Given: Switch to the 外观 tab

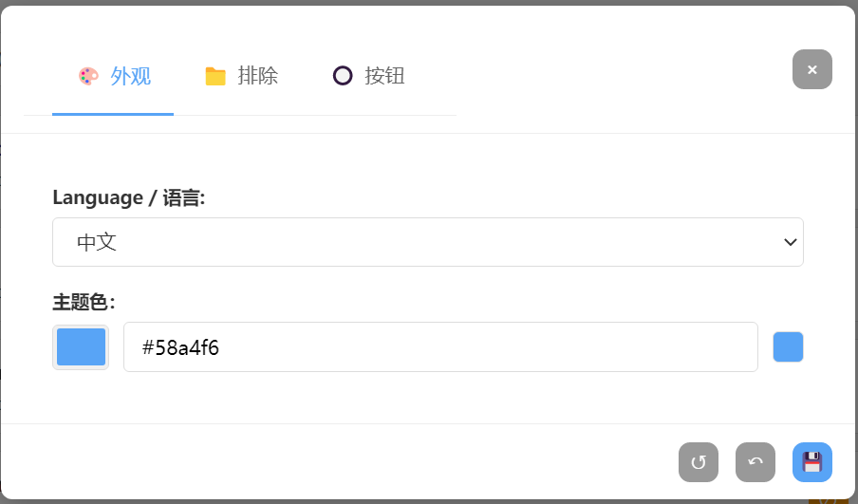Looking at the screenshot, I should (130, 77).
